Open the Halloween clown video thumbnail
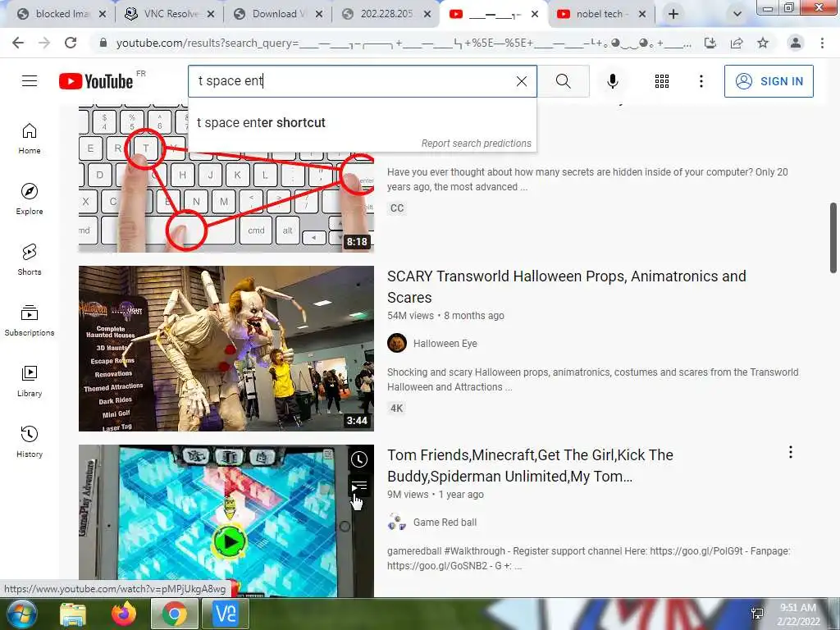The height and width of the screenshot is (630, 840). click(226, 348)
